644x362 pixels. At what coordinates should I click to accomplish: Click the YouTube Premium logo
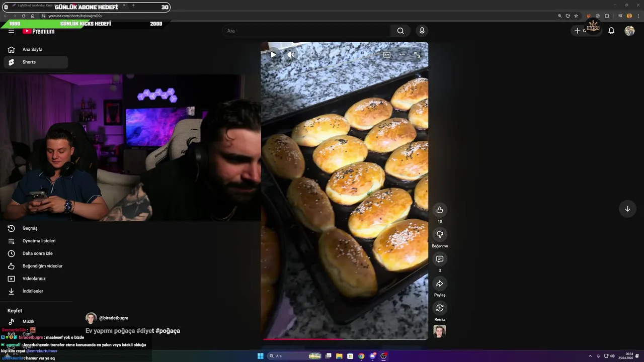pyautogui.click(x=38, y=31)
